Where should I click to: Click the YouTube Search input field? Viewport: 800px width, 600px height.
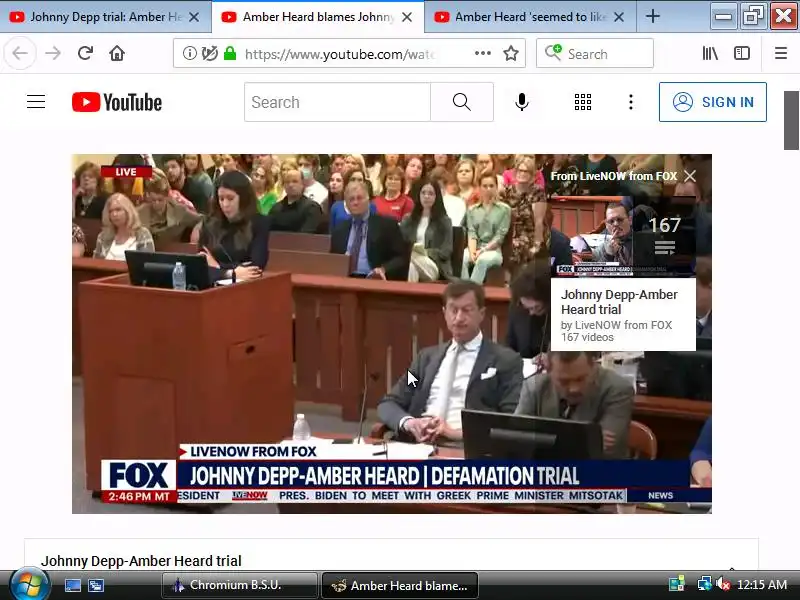(x=337, y=102)
